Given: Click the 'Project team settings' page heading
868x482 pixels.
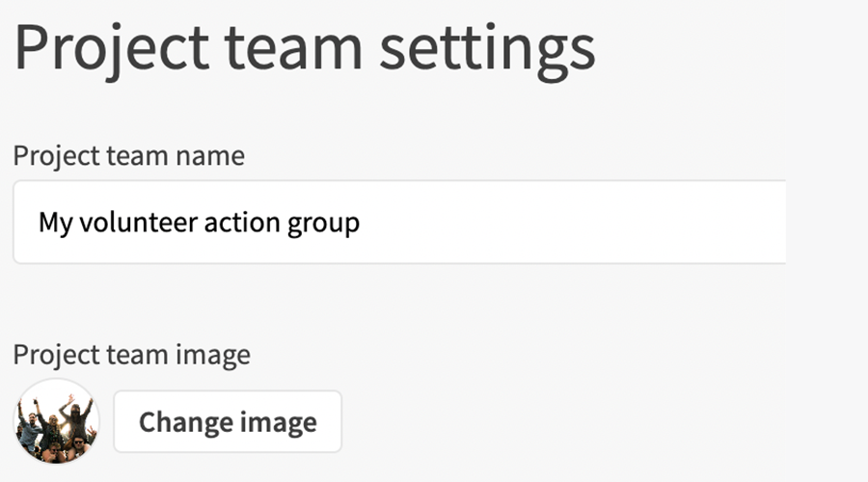Looking at the screenshot, I should tap(305, 47).
